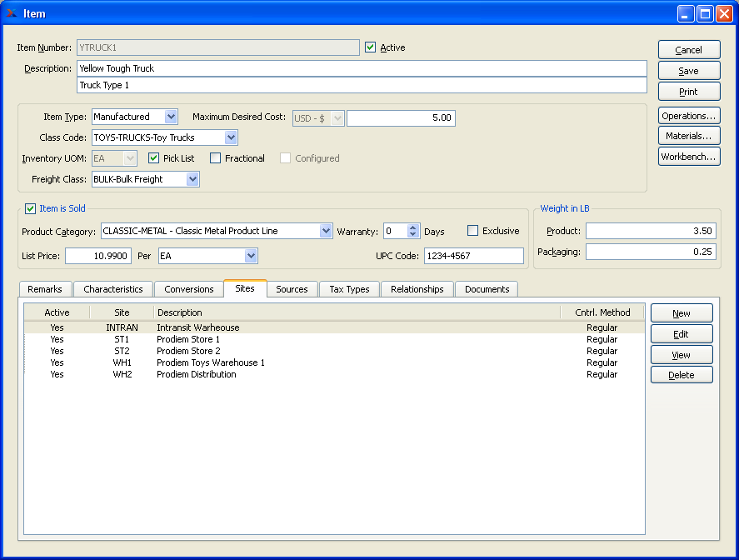Expand the Product Category dropdown
Image resolution: width=739 pixels, height=560 pixels.
(326, 231)
